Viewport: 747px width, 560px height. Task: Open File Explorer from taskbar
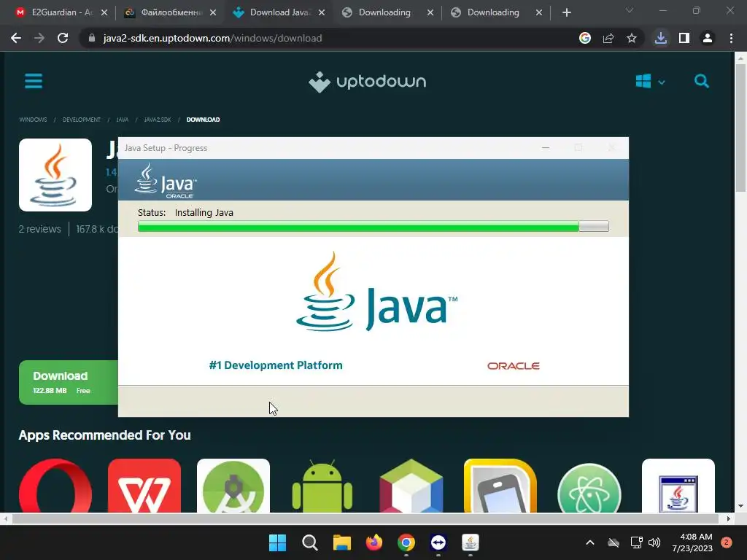pyautogui.click(x=341, y=542)
